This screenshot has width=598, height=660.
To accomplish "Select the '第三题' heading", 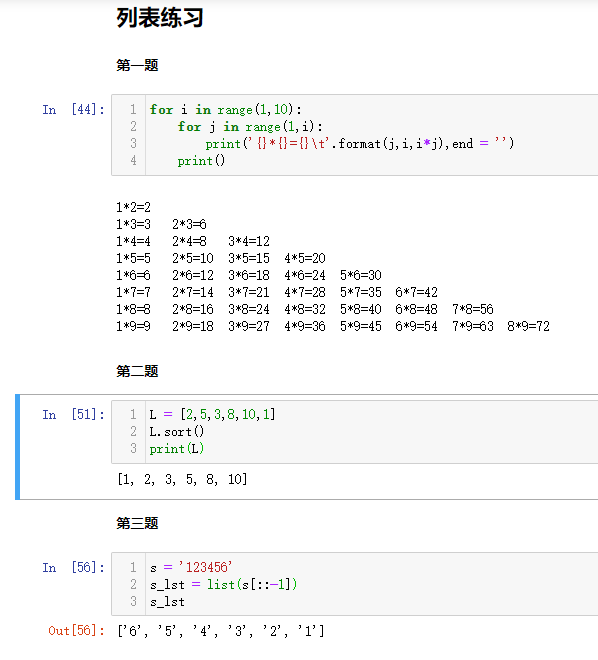I will pyautogui.click(x=137, y=523).
